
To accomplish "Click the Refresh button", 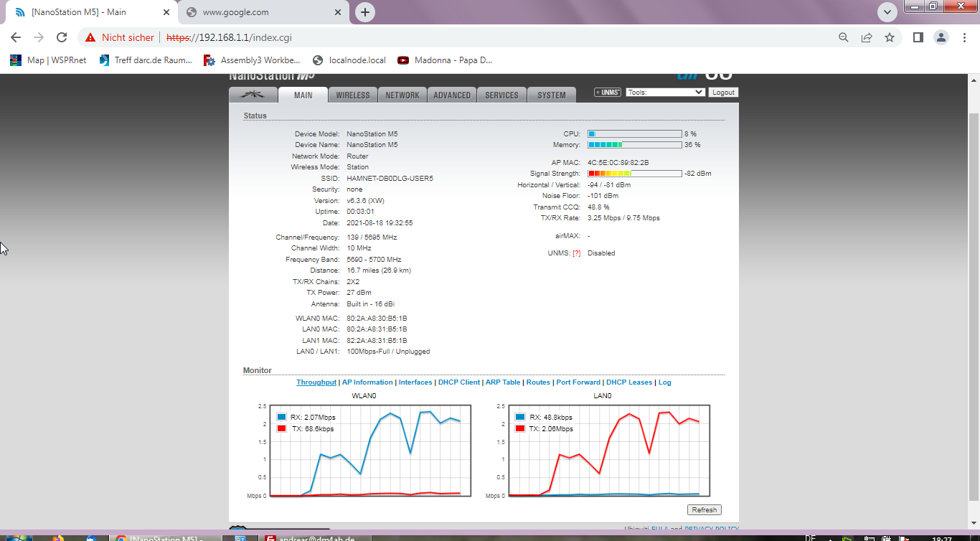I will (704, 509).
